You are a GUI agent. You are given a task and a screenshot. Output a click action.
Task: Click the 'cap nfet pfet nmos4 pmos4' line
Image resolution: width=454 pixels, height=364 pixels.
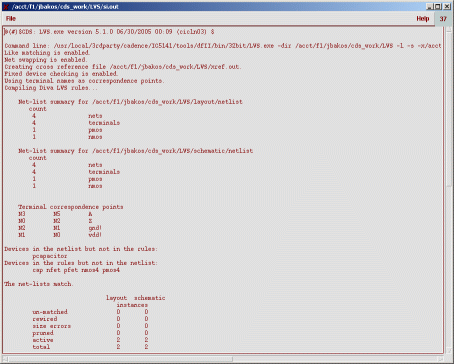tap(76, 270)
